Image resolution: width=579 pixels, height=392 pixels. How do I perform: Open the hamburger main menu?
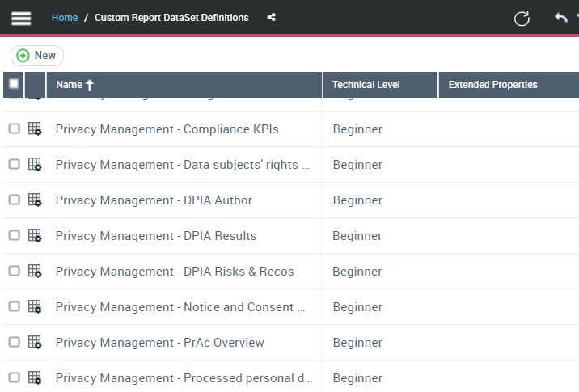21,18
